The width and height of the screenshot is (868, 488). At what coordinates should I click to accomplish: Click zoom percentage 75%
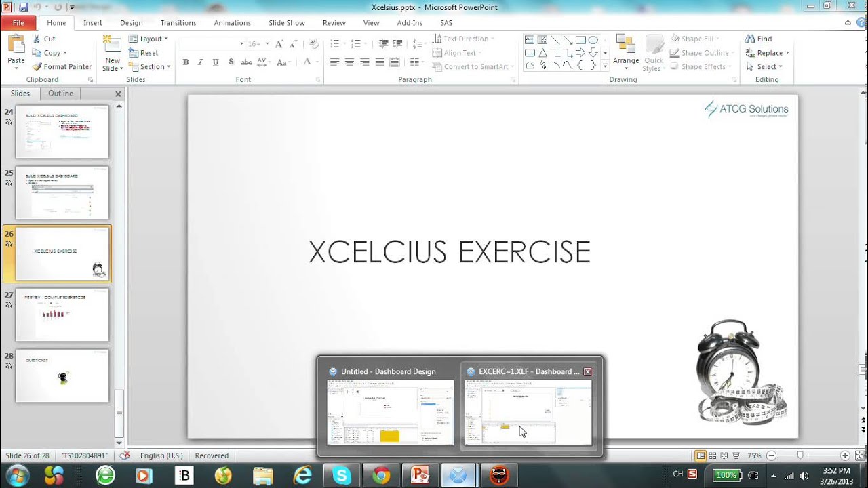(754, 455)
